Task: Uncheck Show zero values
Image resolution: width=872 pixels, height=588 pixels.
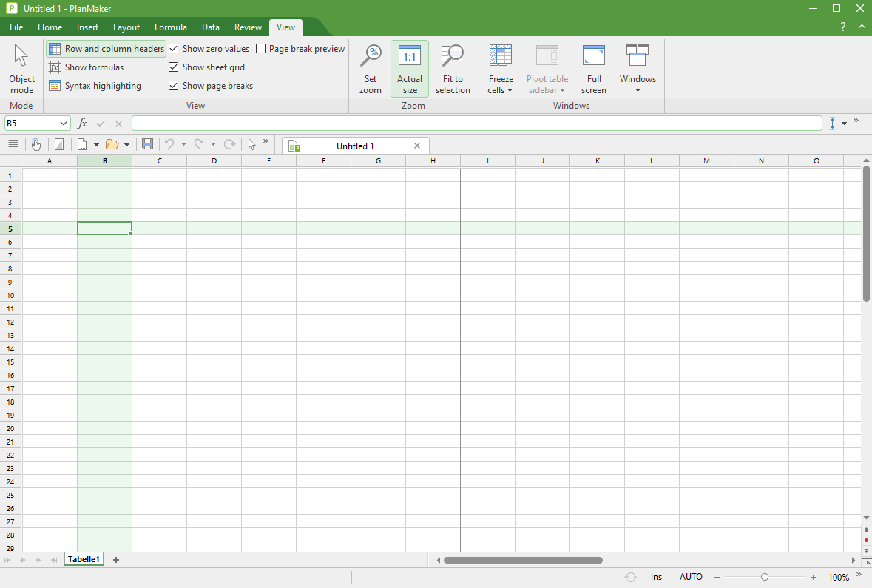Action: point(174,49)
